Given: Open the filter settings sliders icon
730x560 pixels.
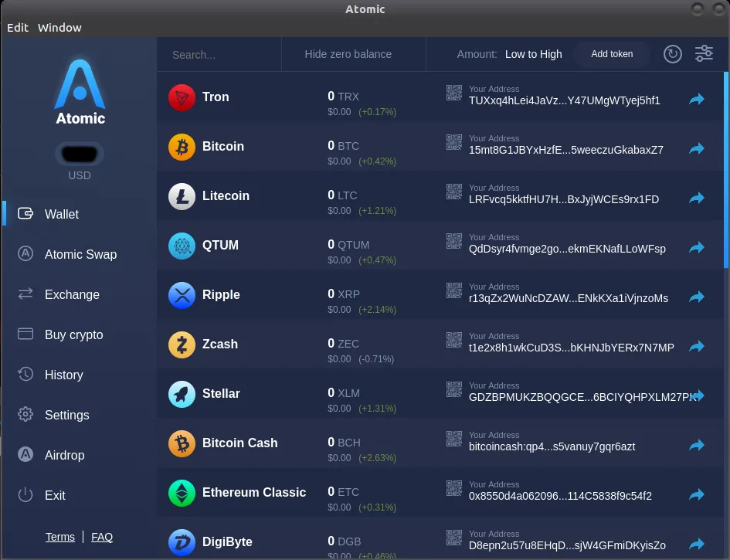Looking at the screenshot, I should [704, 53].
